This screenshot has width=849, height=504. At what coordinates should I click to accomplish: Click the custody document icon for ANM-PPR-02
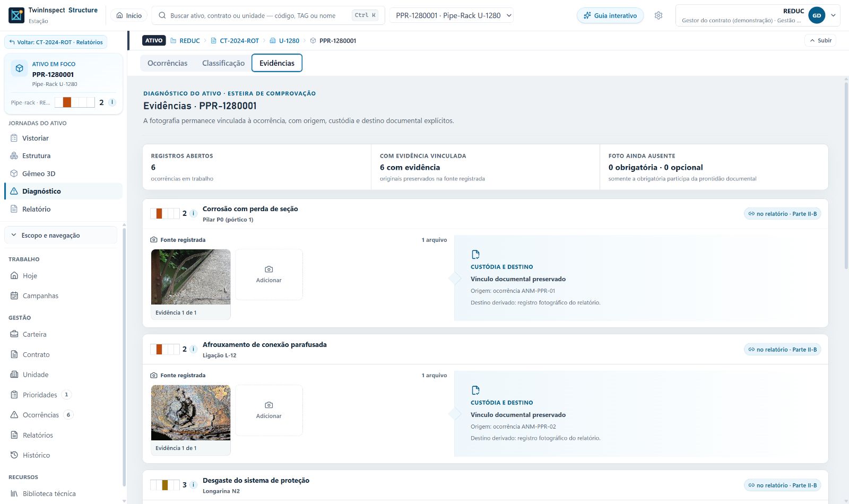(x=475, y=390)
